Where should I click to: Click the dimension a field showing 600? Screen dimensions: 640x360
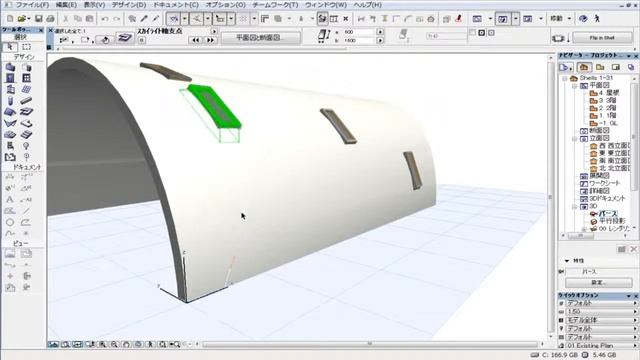point(358,32)
